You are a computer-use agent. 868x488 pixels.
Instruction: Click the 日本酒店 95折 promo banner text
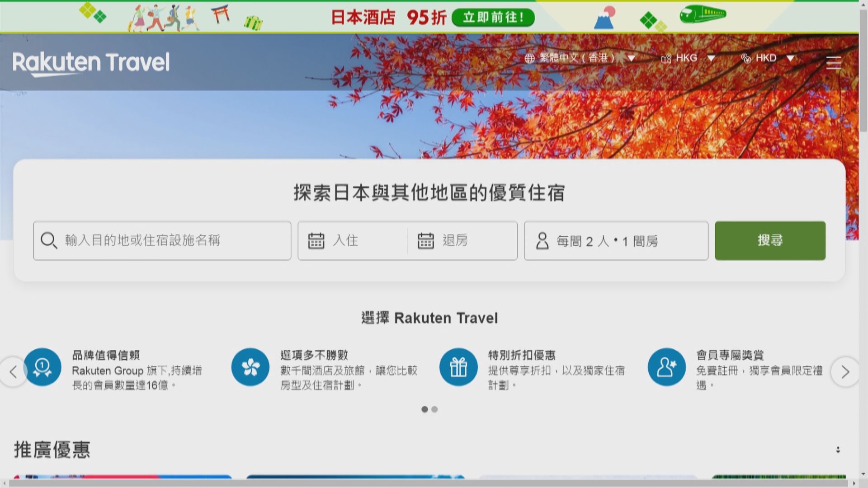coord(388,18)
